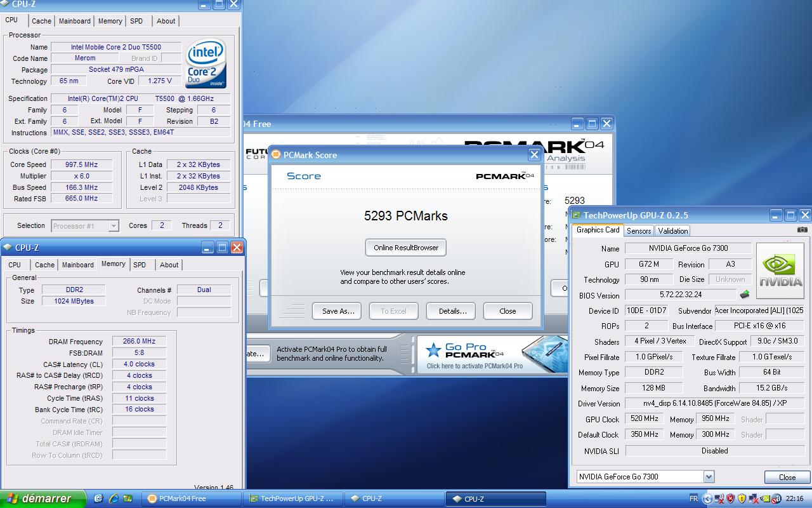This screenshot has height=508, width=812.
Task: Click the PCMark Score dialog title icon
Action: click(x=276, y=155)
